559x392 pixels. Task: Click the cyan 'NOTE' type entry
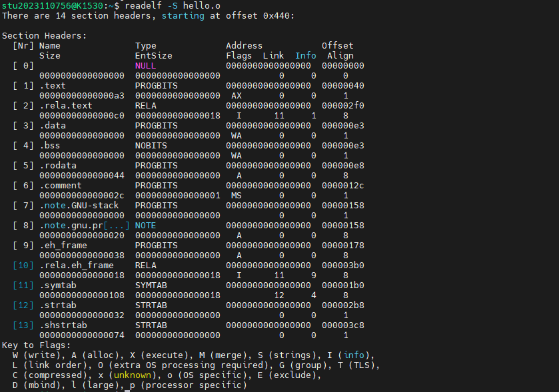pos(145,225)
